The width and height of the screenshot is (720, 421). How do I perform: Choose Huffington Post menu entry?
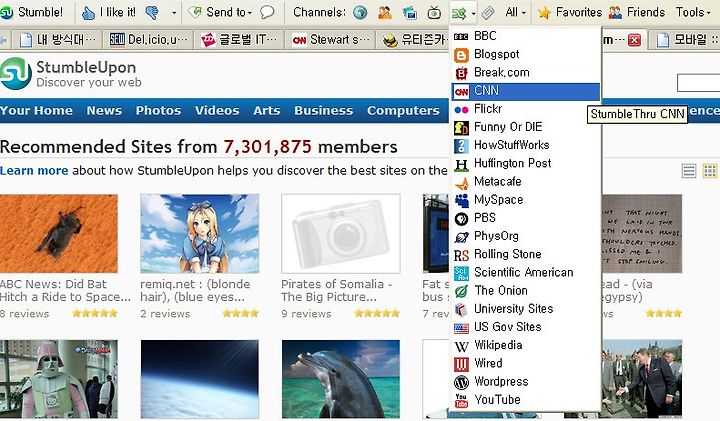[x=526, y=163]
